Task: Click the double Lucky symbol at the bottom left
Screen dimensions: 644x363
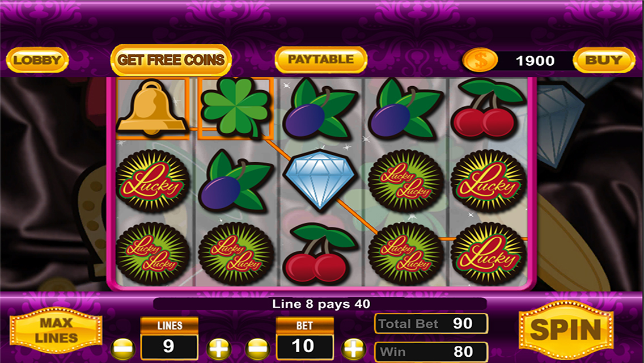Action: (x=152, y=254)
